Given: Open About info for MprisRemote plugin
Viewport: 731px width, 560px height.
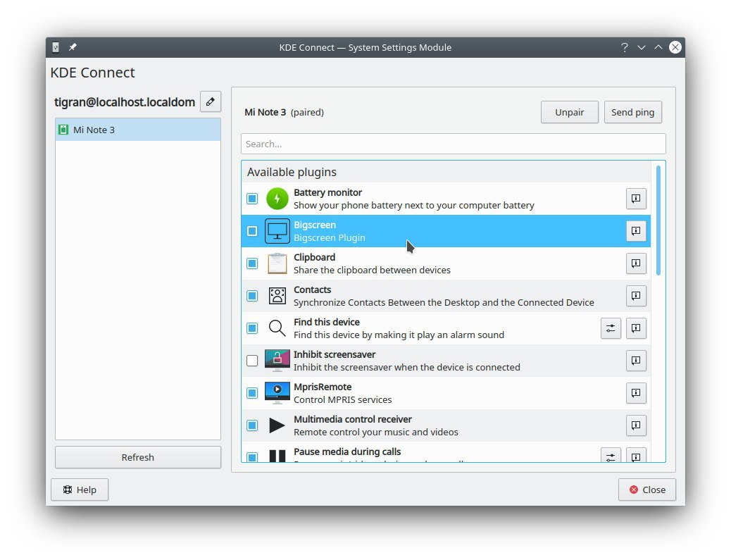Looking at the screenshot, I should click(636, 393).
